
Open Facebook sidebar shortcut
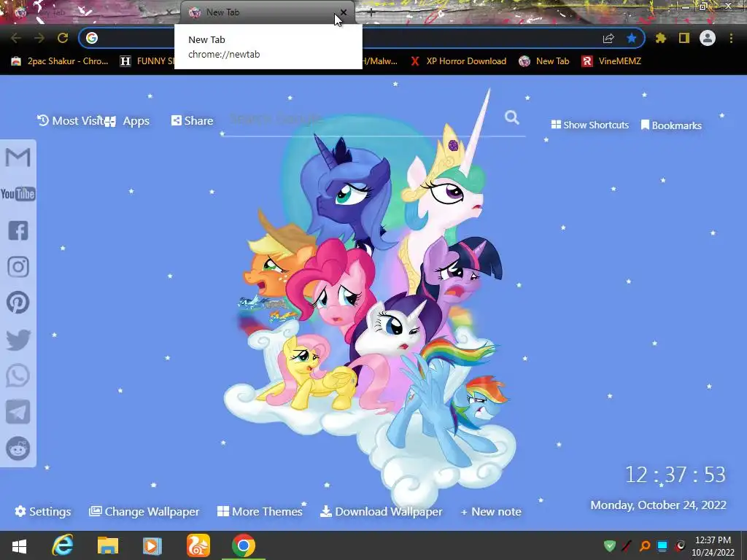[18, 230]
